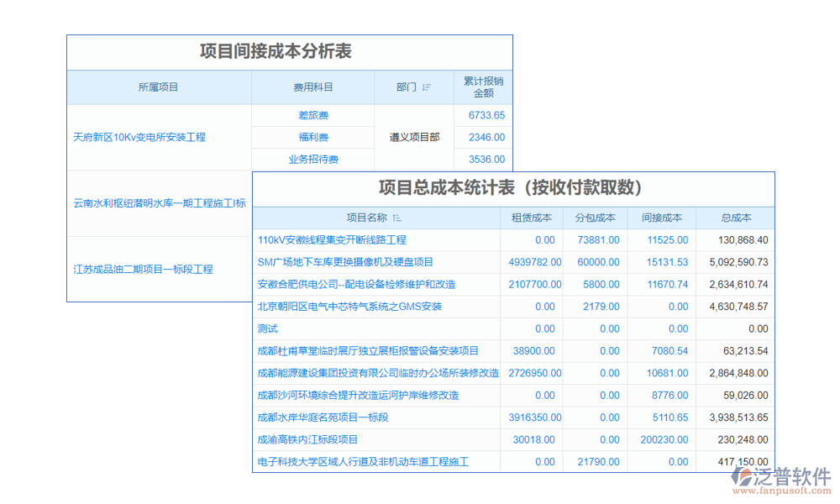The width and height of the screenshot is (840, 504).
Task: Open 成渝高铁内江标段项目 link
Action: pyautogui.click(x=307, y=439)
